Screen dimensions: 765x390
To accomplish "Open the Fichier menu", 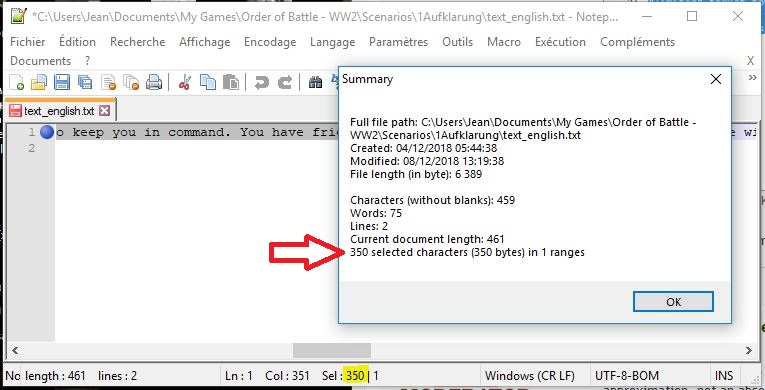I will (x=27, y=42).
